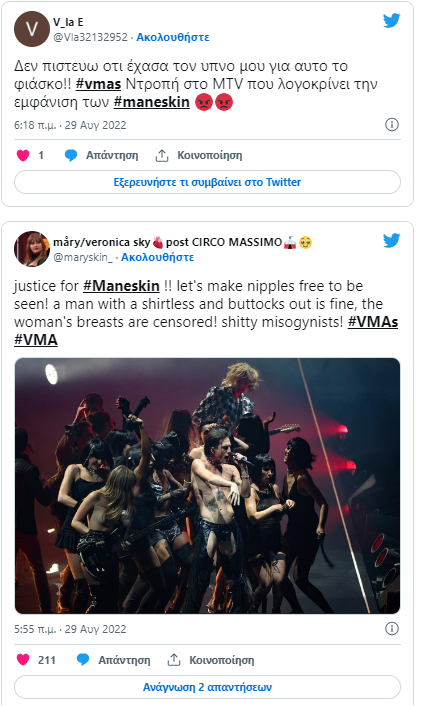This screenshot has width=428, height=706.
Task: Click the share upload icon on the first tweet
Action: (162, 155)
